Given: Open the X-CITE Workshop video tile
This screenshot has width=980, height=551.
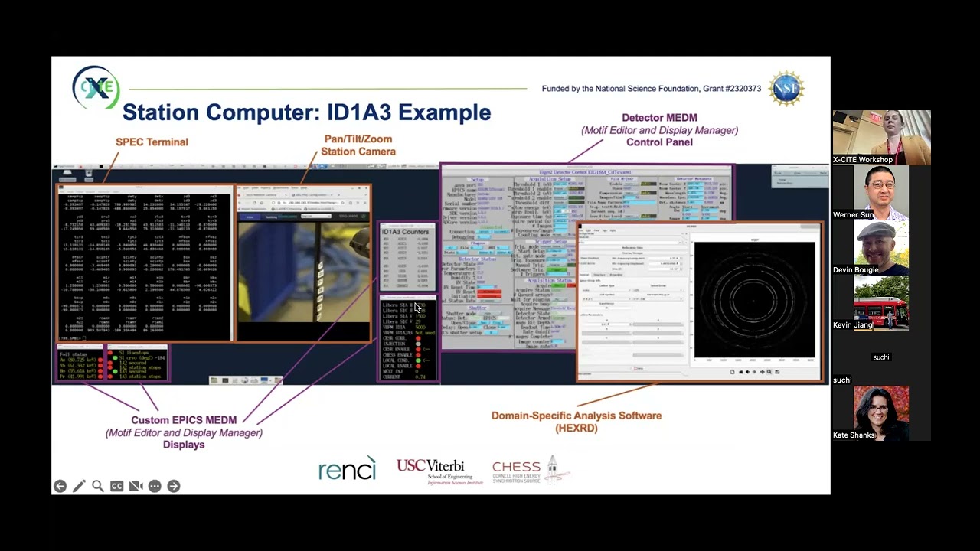Looking at the screenshot, I should [881, 138].
